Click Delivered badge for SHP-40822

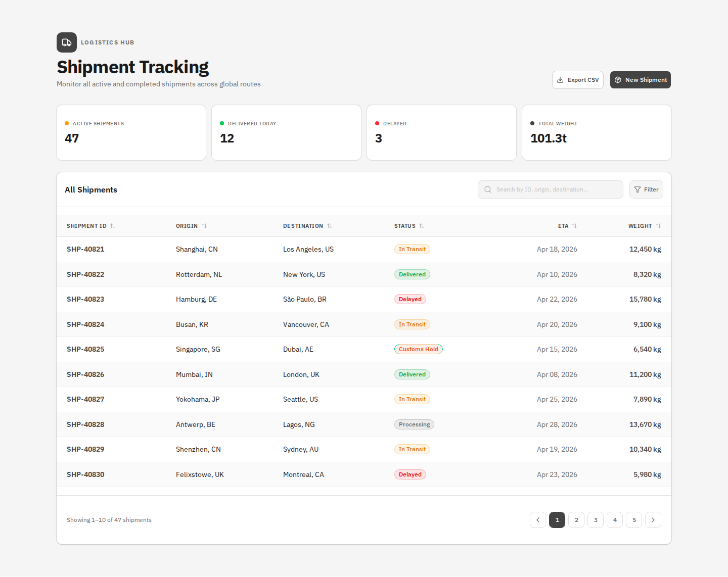pos(412,274)
